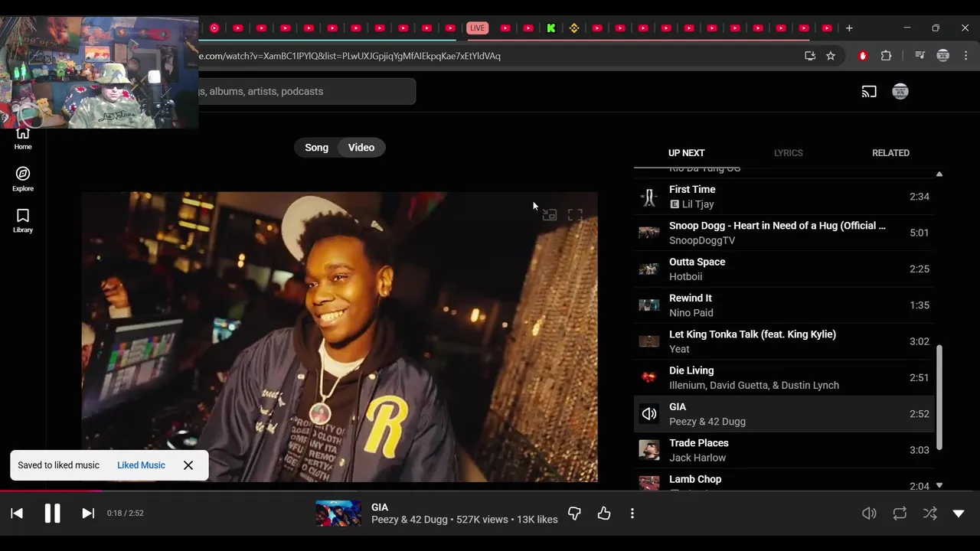The width and height of the screenshot is (980, 551).
Task: Enter video fullscreen mode
Action: coord(575,215)
